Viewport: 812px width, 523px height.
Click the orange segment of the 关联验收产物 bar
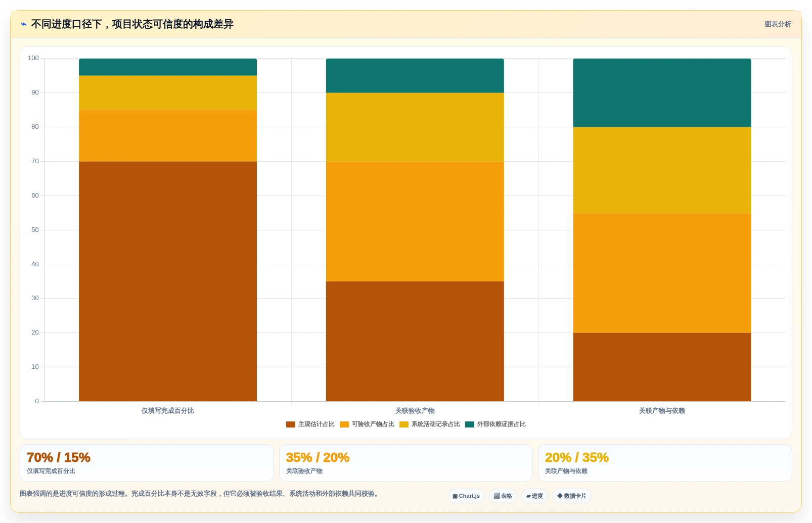click(x=415, y=221)
